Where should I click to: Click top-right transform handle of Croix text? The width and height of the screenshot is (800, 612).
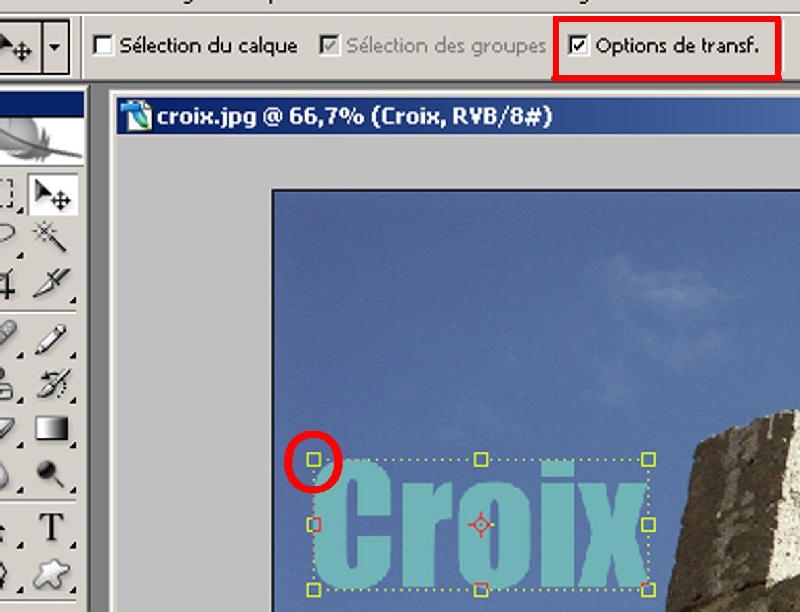[x=648, y=460]
